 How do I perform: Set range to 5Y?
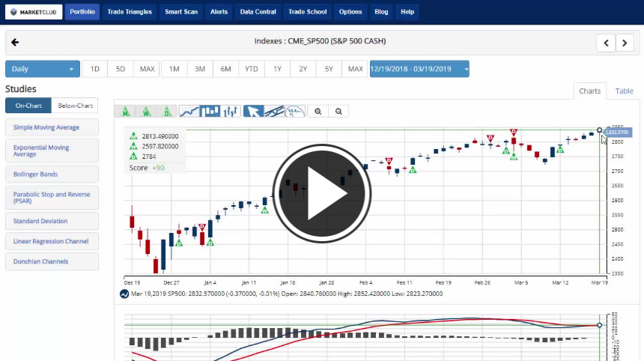click(329, 69)
